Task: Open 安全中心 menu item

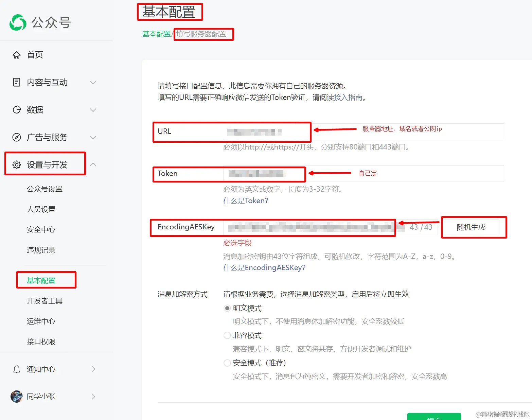Action: pyautogui.click(x=41, y=230)
